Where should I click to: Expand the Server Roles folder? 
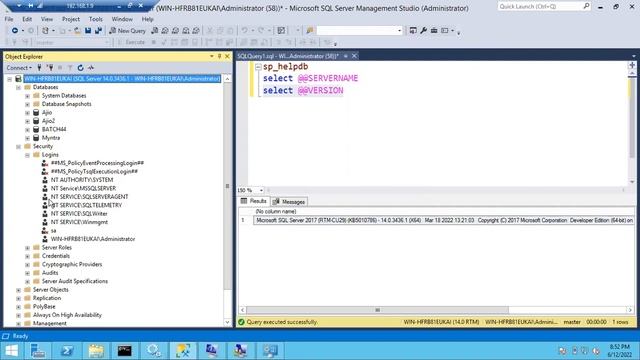[27, 248]
